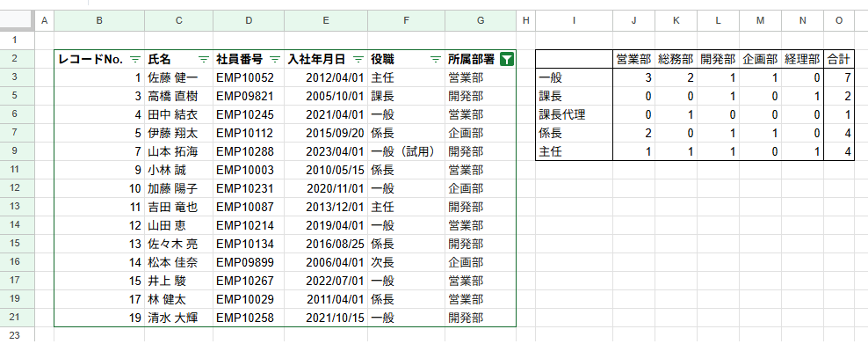The image size is (868, 344).
Task: Click 総務部 header in summary table
Action: 676,59
